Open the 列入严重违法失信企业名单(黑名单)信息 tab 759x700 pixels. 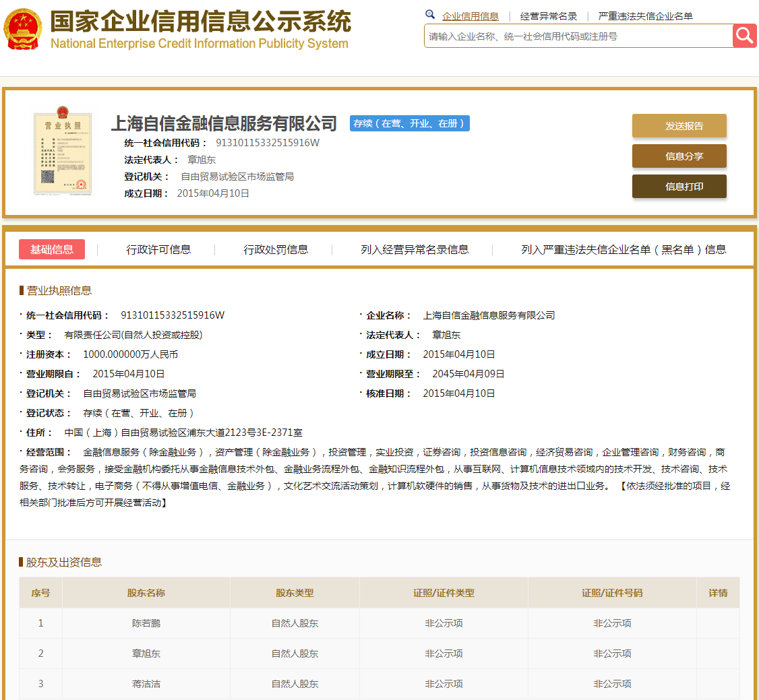click(x=624, y=249)
